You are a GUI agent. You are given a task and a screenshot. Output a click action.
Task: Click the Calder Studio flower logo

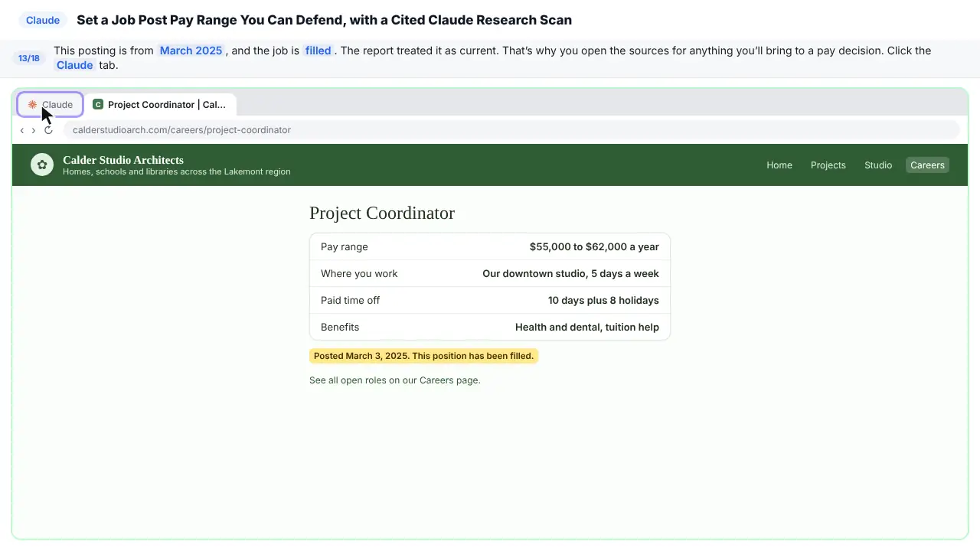pos(42,165)
